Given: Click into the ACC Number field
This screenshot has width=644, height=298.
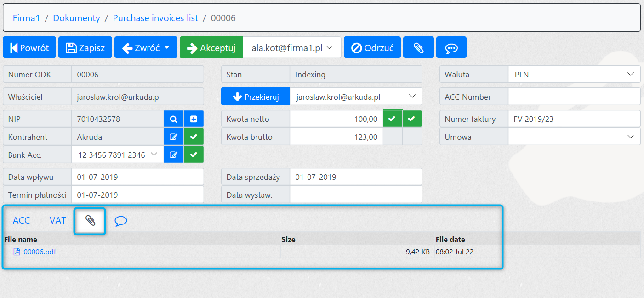Looking at the screenshot, I should click(574, 97).
